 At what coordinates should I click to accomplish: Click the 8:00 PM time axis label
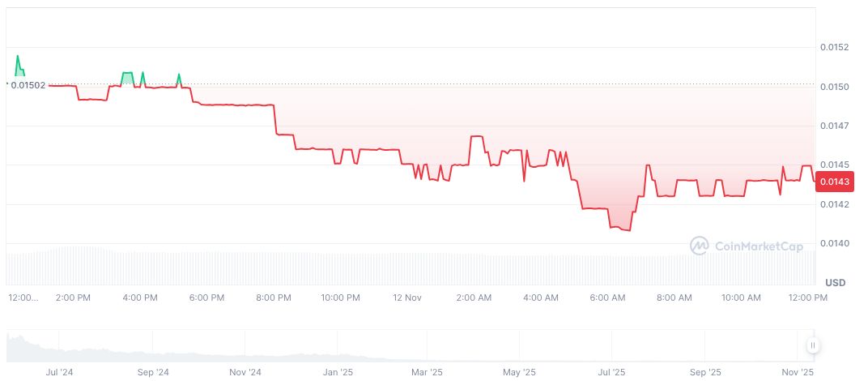[x=273, y=298]
